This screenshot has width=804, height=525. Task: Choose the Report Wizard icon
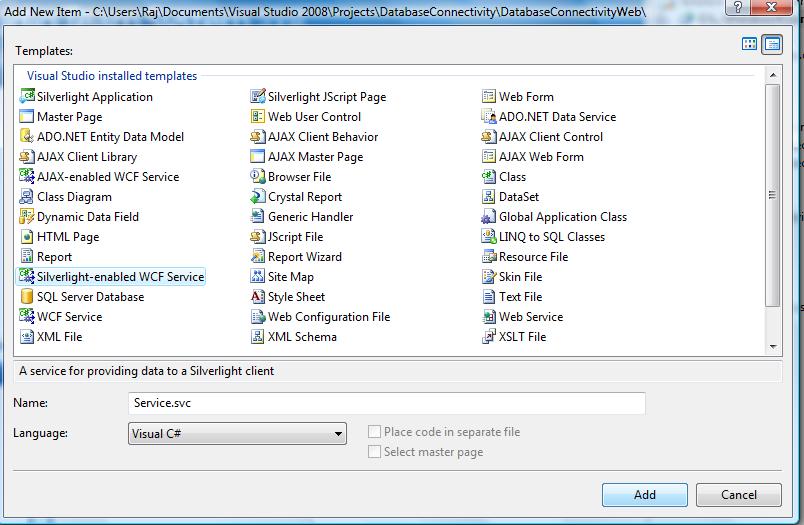coord(257,256)
